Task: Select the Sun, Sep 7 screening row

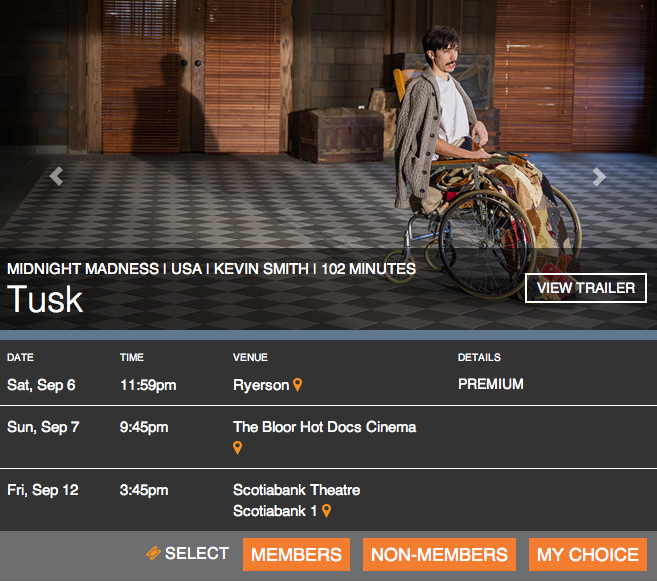Action: 328,437
